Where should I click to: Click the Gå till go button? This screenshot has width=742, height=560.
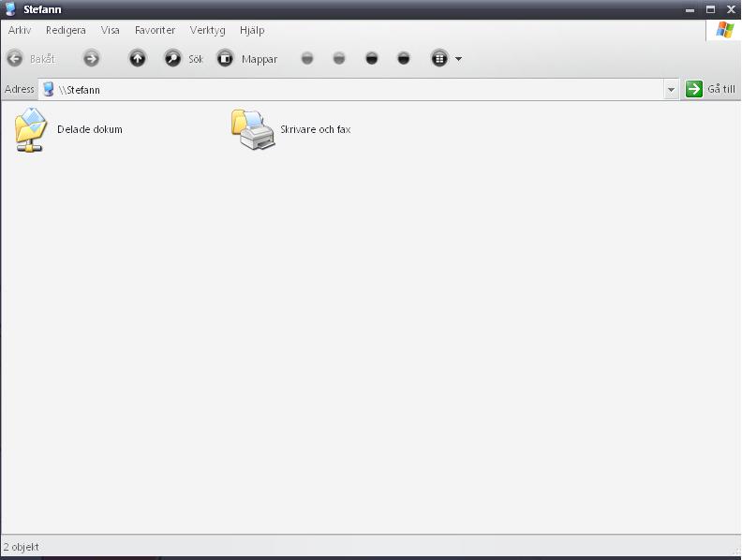tap(710, 89)
